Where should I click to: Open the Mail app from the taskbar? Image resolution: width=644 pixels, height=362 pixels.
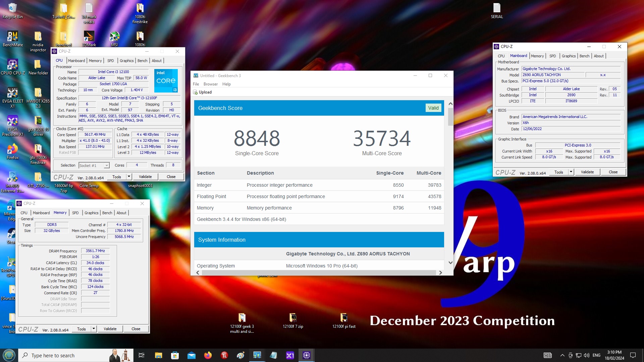point(192,355)
